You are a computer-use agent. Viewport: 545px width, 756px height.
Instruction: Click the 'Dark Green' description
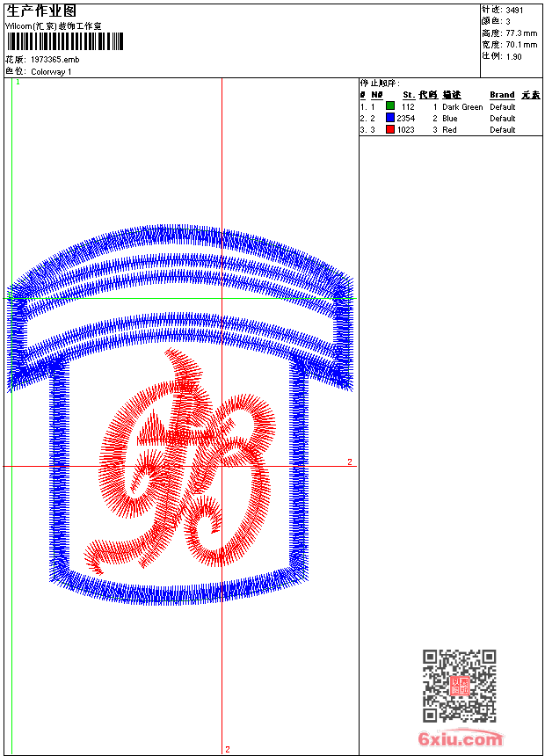coord(462,107)
